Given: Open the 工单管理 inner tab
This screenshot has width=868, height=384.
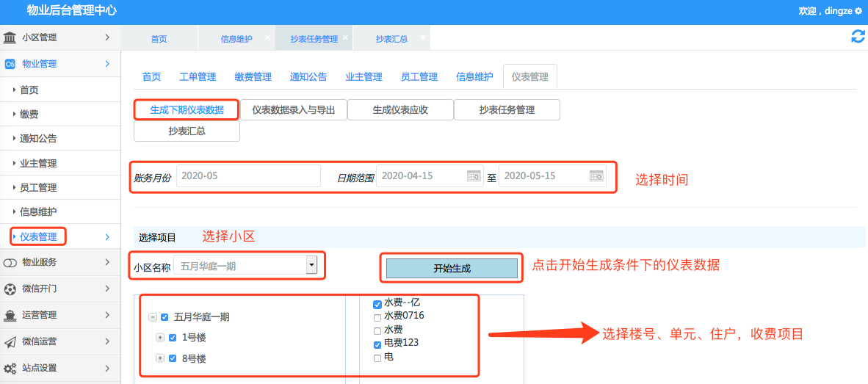Looking at the screenshot, I should point(198,77).
